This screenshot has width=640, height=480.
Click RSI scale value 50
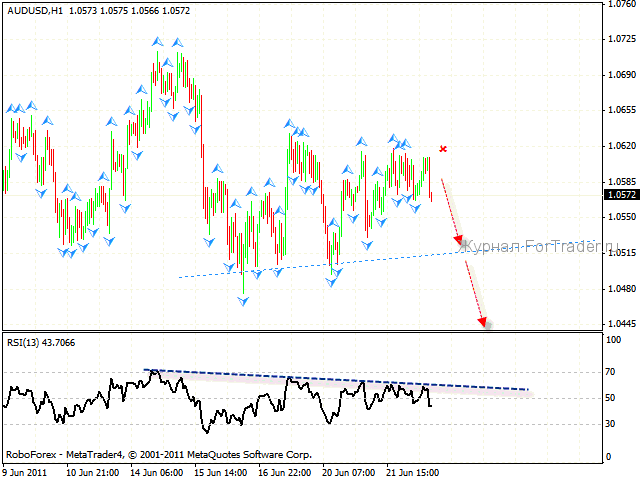610,398
